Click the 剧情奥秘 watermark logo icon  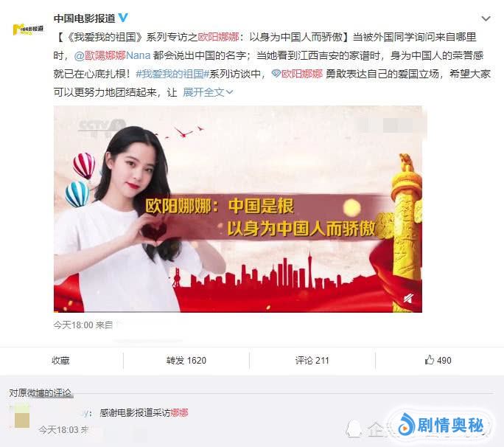pos(406,424)
